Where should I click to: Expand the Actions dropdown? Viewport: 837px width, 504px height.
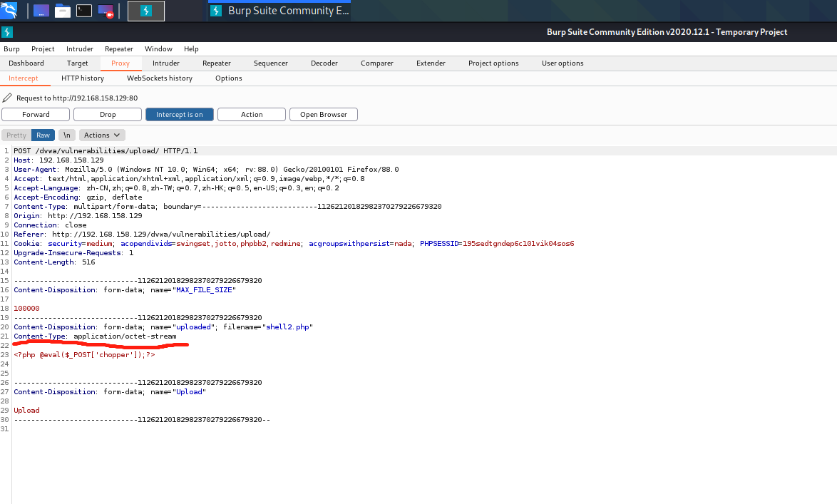[x=102, y=135]
